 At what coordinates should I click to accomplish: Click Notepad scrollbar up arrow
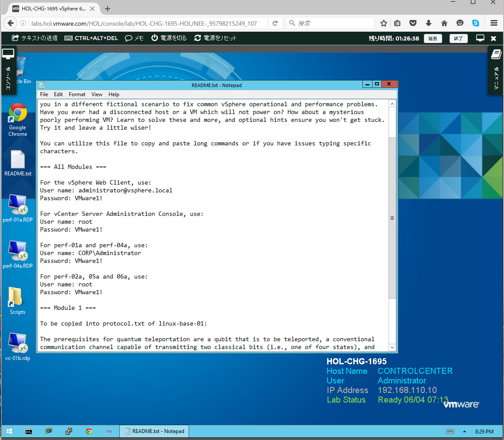(392, 104)
